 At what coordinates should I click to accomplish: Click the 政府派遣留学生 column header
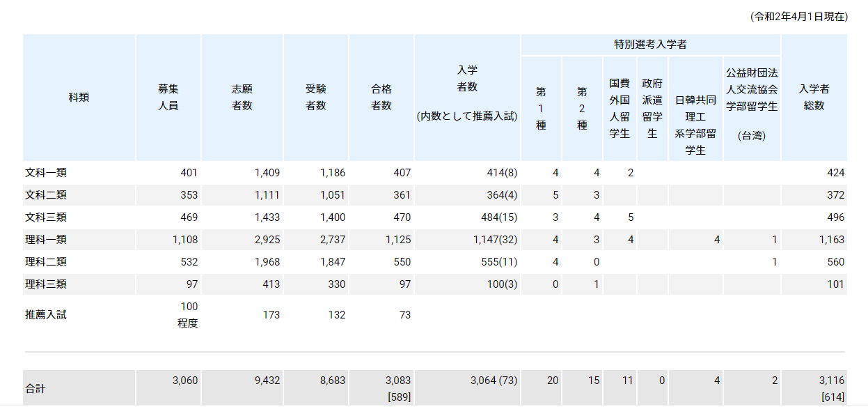click(x=653, y=109)
